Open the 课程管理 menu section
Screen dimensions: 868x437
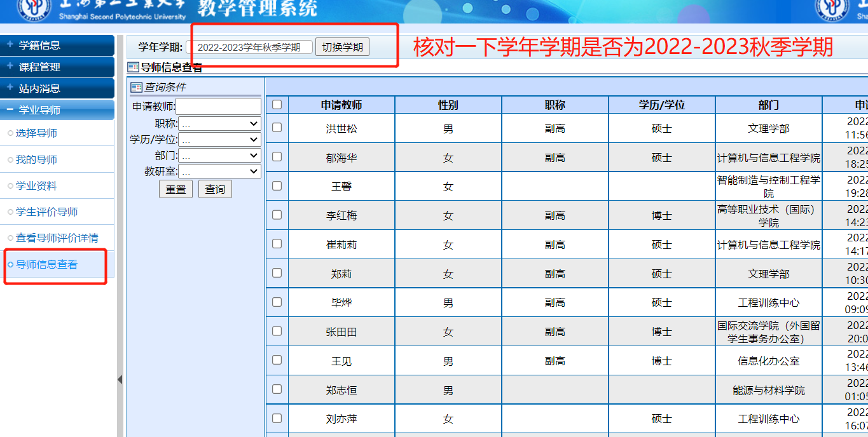point(57,67)
